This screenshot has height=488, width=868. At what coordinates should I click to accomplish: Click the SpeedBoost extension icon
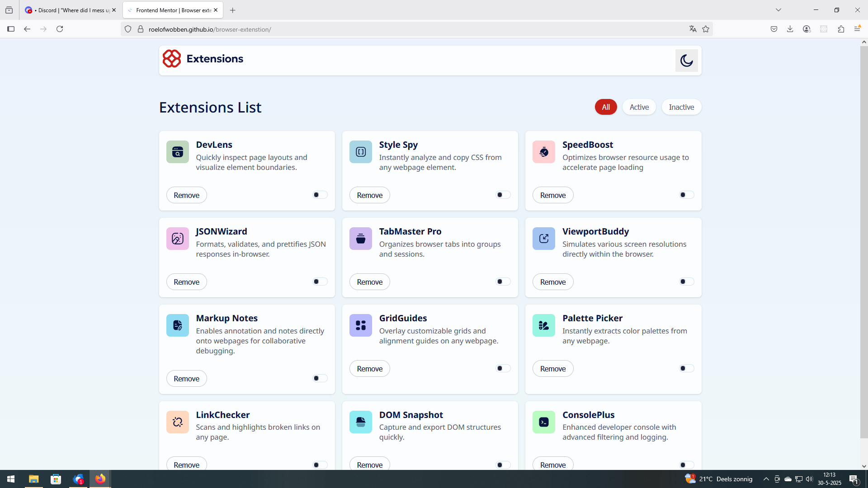[x=543, y=152]
